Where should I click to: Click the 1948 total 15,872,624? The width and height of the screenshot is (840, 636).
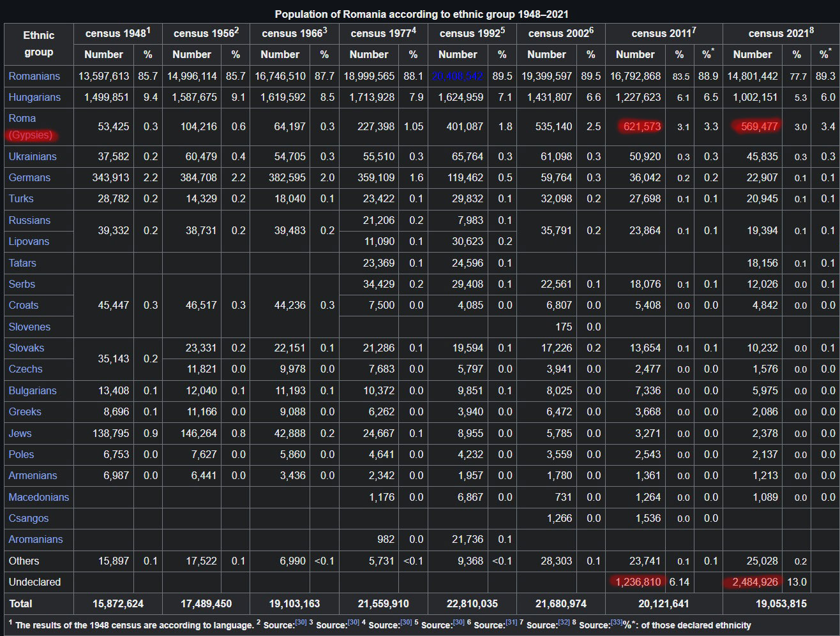click(118, 603)
